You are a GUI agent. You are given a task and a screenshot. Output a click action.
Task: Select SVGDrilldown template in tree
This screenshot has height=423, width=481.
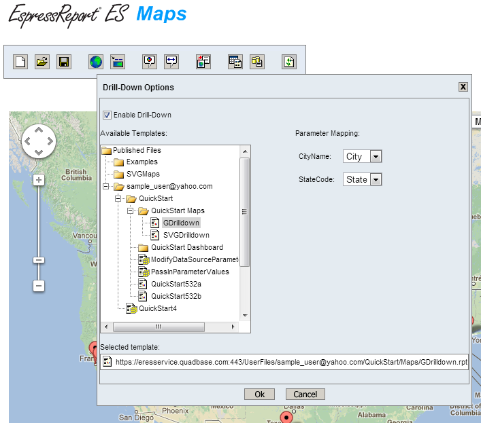point(186,235)
